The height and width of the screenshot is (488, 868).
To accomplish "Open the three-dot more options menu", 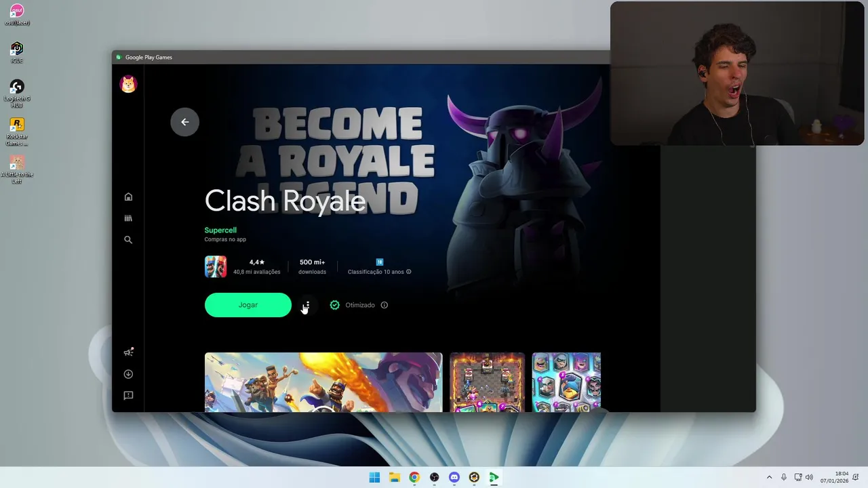I will [307, 305].
